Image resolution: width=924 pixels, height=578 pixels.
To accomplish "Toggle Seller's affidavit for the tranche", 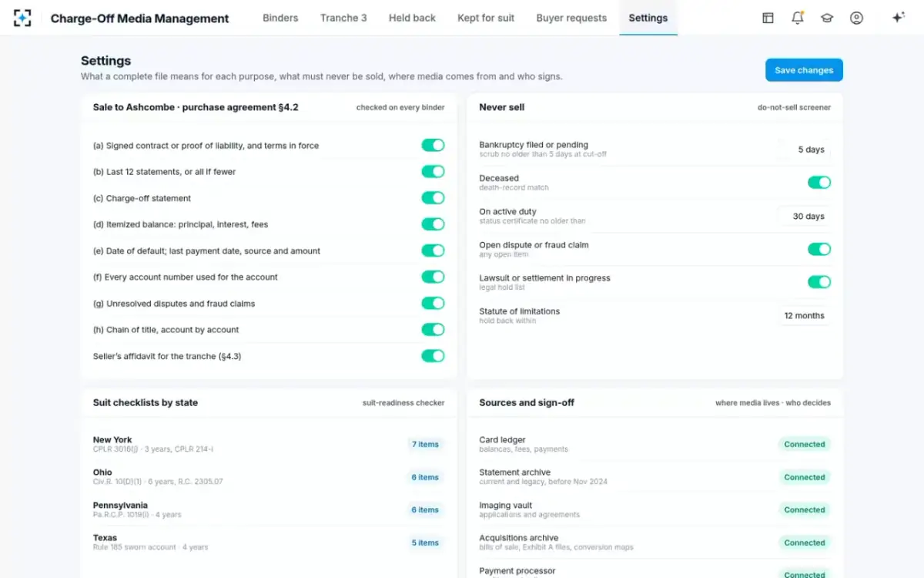I will (x=433, y=356).
